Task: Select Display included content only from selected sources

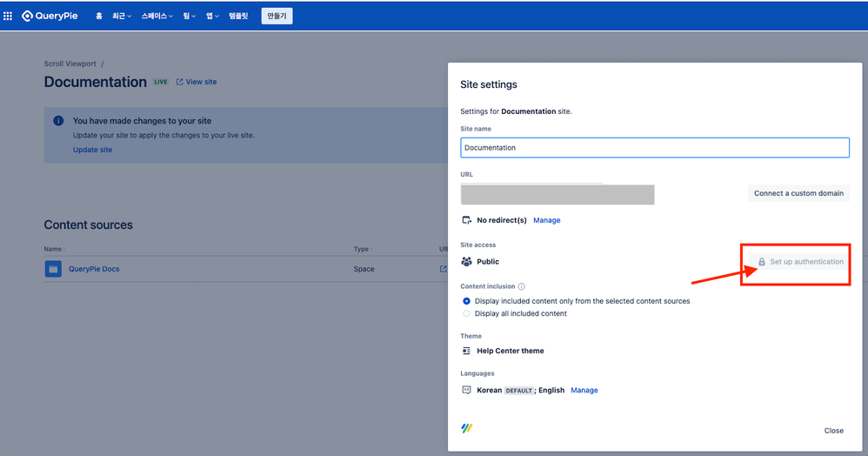Action: [467, 301]
